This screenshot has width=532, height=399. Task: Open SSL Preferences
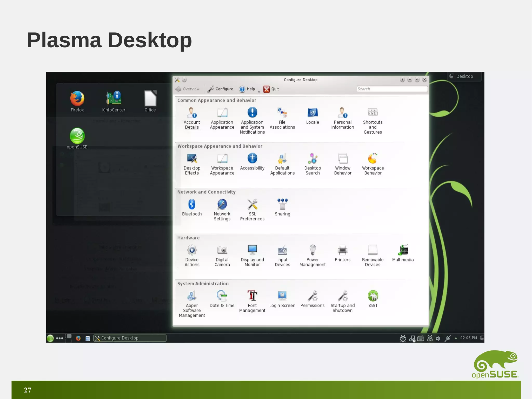pos(252,210)
